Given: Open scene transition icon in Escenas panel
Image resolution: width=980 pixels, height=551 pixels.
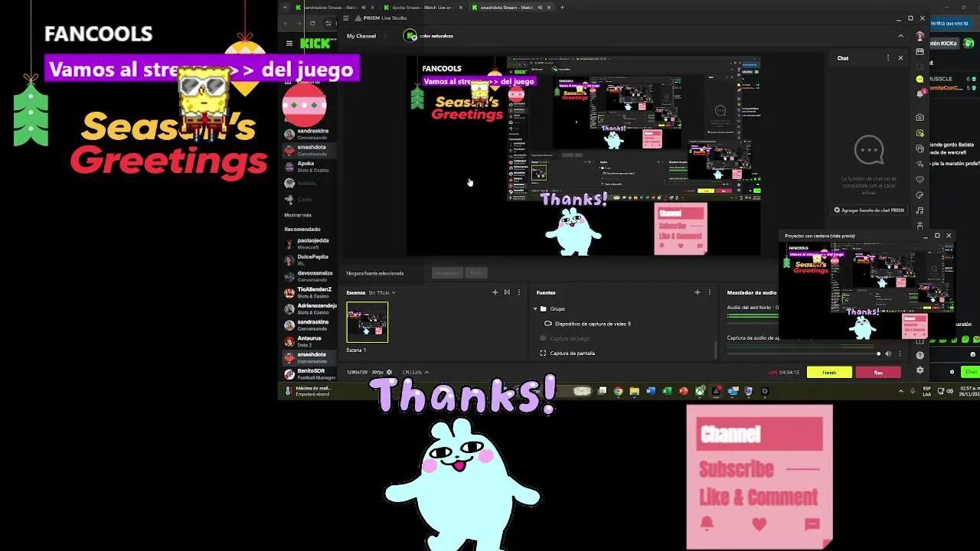Looking at the screenshot, I should pyautogui.click(x=507, y=292).
